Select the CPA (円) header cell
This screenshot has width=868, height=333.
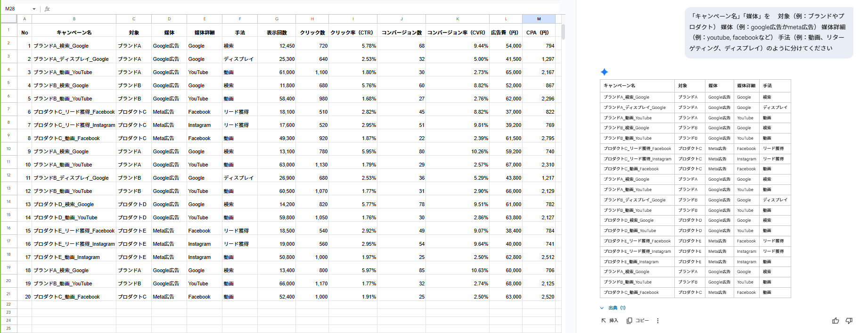coord(539,33)
